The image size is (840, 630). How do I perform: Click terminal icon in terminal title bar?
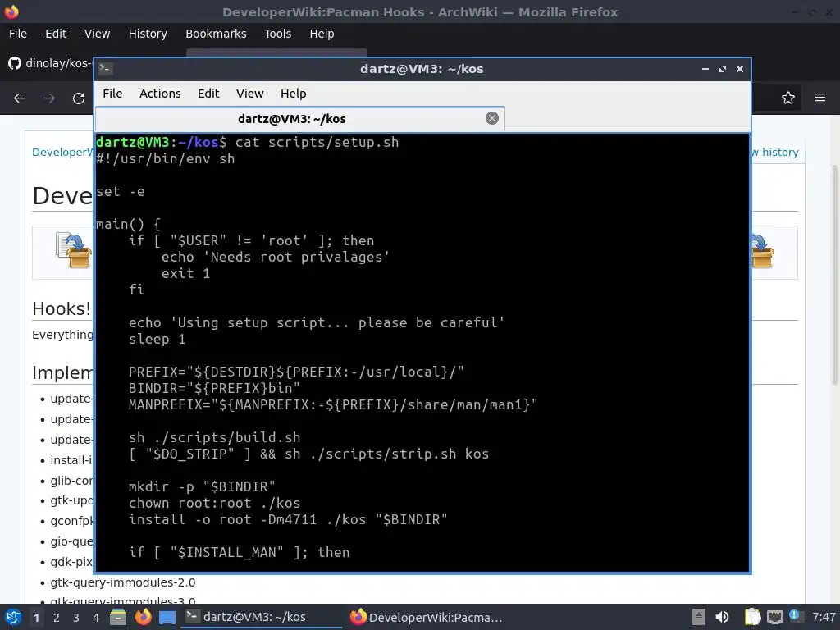tap(106, 69)
